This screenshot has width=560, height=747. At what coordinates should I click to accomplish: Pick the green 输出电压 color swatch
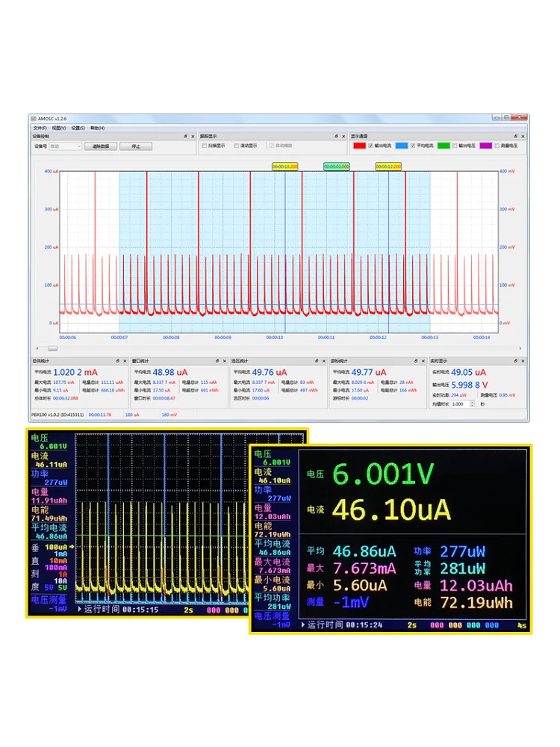444,146
